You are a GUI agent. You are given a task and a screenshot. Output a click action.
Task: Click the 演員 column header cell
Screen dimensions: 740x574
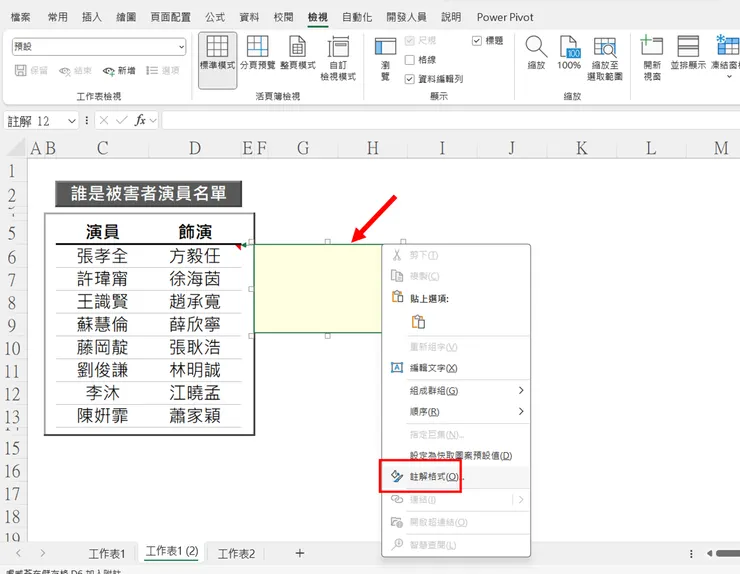(102, 232)
